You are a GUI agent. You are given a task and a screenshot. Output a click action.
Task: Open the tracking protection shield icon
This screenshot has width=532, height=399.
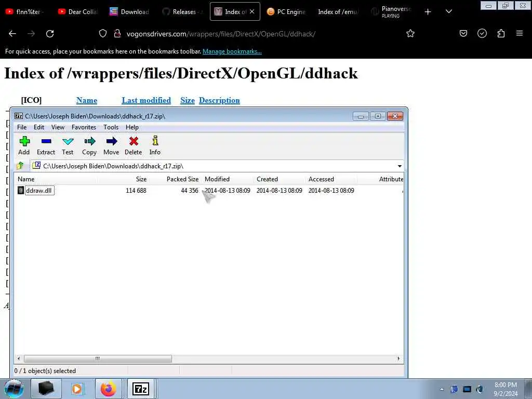click(103, 34)
